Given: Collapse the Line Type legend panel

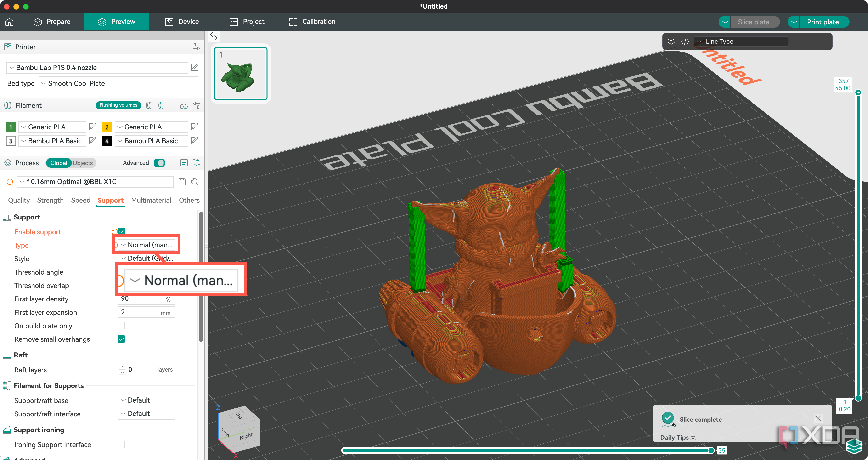Looking at the screenshot, I should [x=671, y=41].
